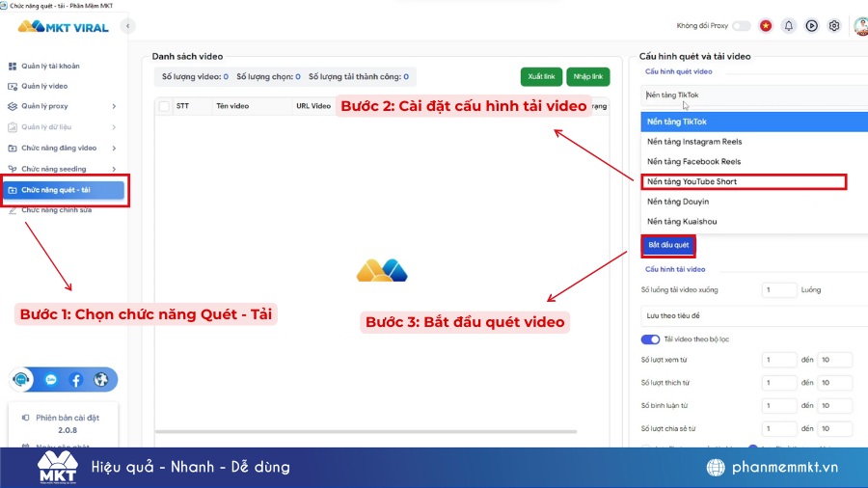Click the Xuất link button

click(541, 76)
